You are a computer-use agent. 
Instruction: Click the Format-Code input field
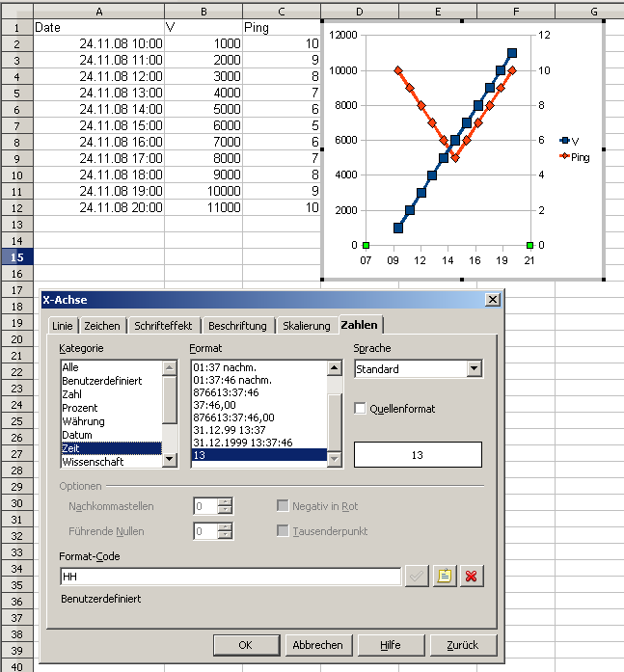click(230, 577)
